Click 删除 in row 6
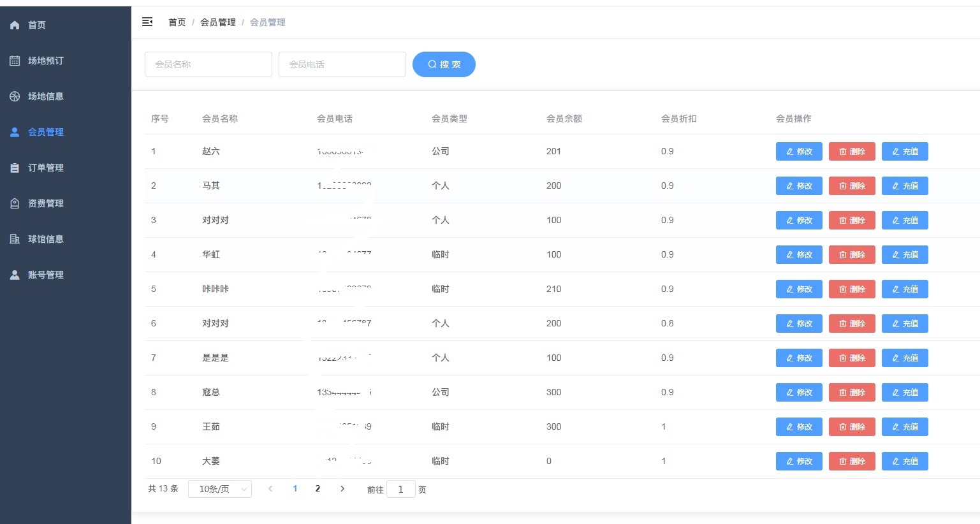The image size is (980, 524). [x=852, y=323]
